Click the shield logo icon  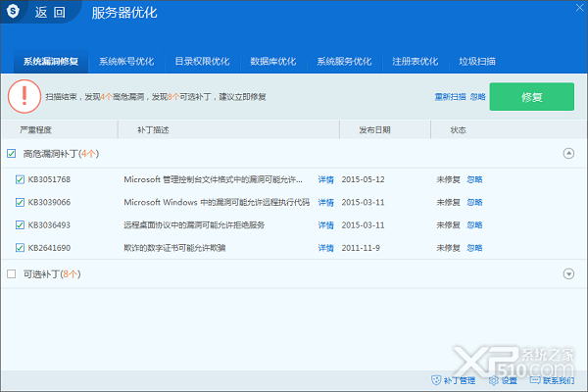pyautogui.click(x=13, y=11)
